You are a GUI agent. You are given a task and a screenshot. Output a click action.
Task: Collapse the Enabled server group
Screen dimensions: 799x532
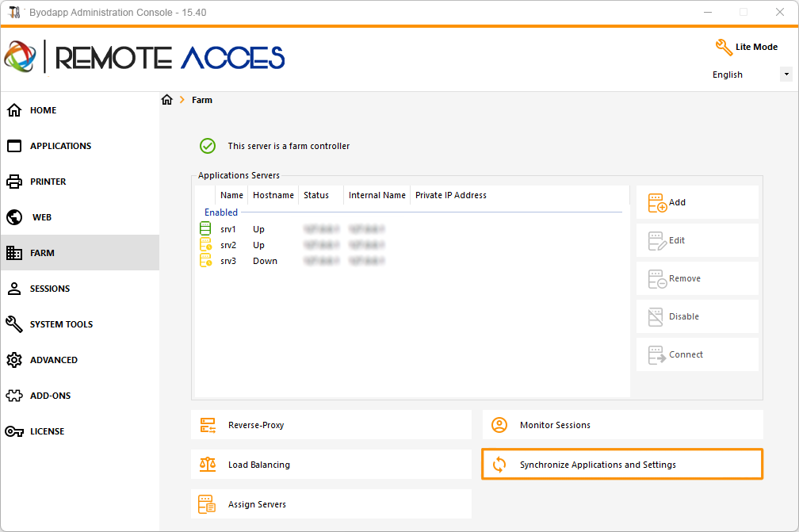pos(221,212)
